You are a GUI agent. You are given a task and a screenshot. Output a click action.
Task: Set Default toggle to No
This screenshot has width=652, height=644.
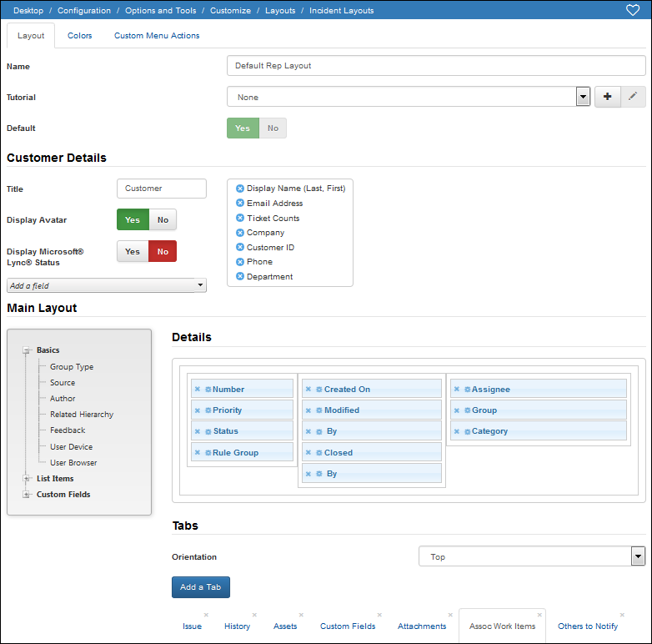pyautogui.click(x=273, y=128)
